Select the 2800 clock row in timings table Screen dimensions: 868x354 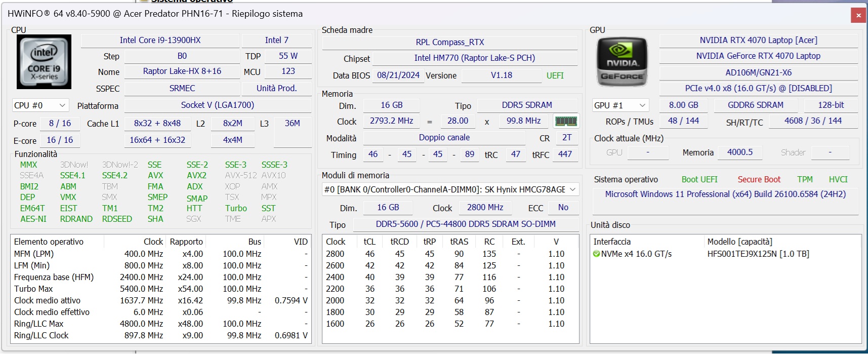click(x=450, y=254)
